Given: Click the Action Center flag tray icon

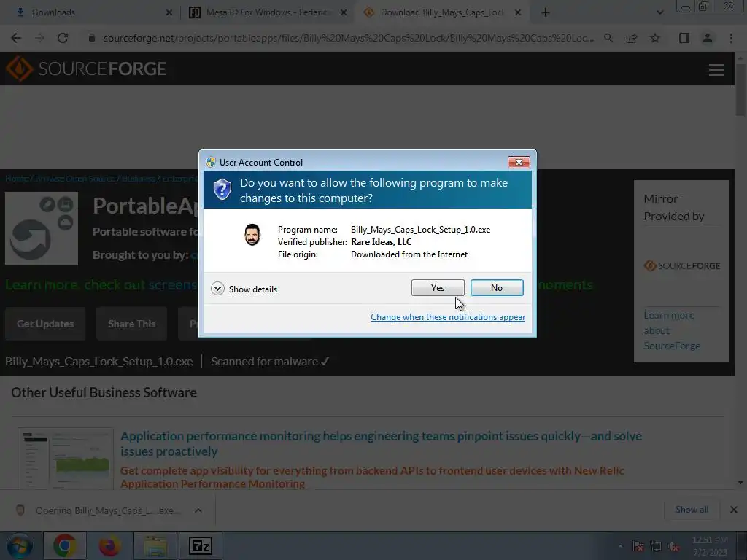Looking at the screenshot, I should [638, 547].
